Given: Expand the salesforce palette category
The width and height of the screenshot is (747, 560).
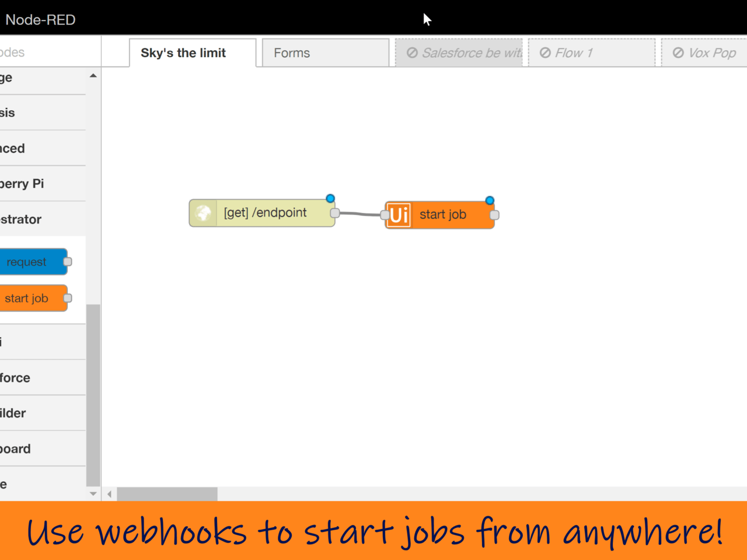Looking at the screenshot, I should 41,377.
